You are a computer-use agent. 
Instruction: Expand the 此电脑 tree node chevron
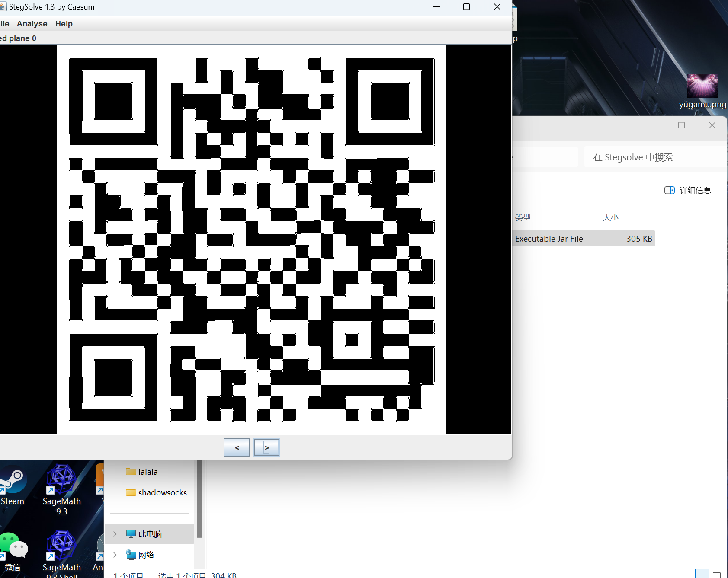[115, 534]
